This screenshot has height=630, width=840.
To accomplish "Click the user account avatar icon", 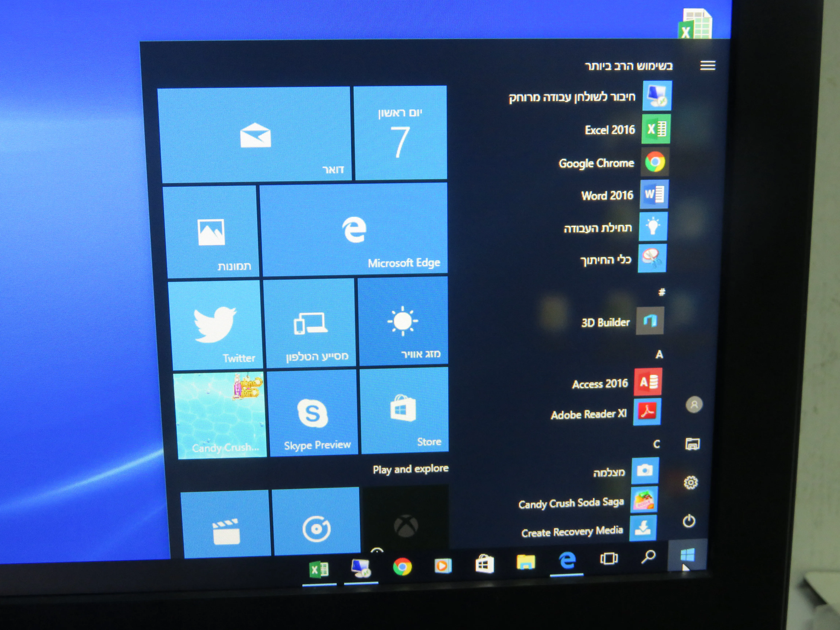I will [694, 405].
